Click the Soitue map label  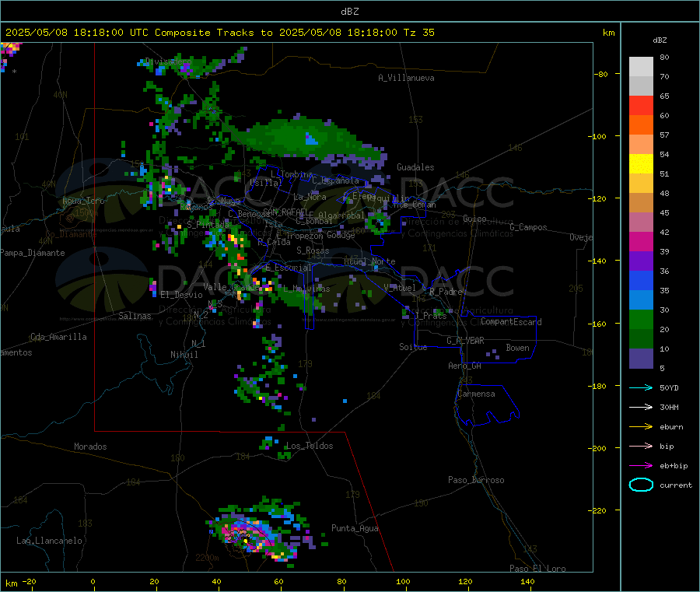coord(413,347)
